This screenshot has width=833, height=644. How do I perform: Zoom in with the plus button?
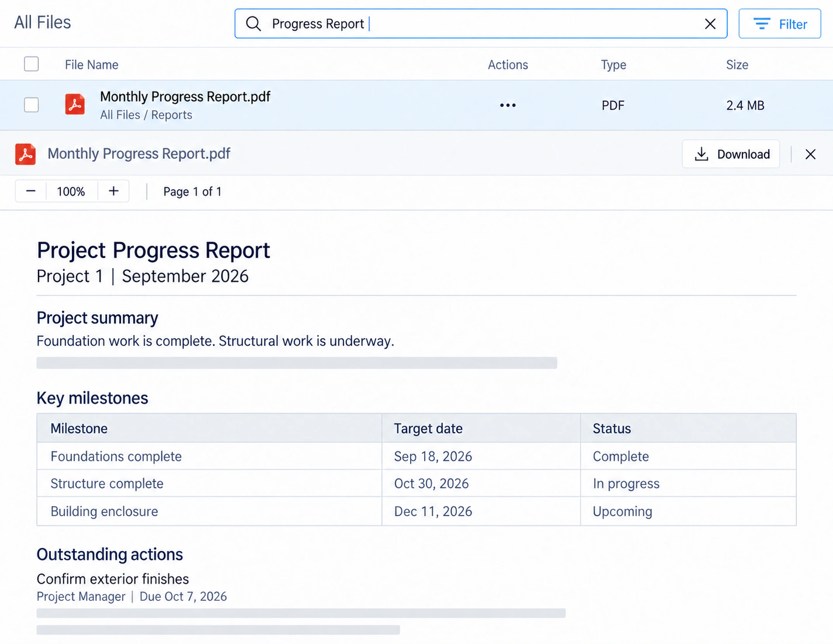[x=113, y=191]
